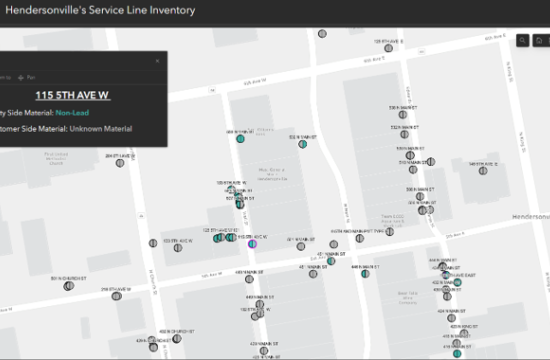Image resolution: width=550 pixels, height=360 pixels.
Task: Select the 125 6TH AVE E marker
Action: (x=388, y=48)
